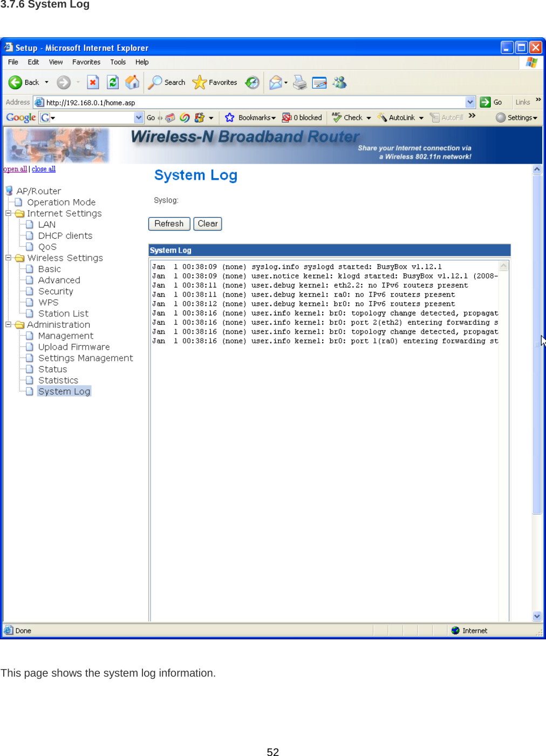546x756 pixels.
Task: Open the Back button dropdown arrow
Action: (x=46, y=82)
